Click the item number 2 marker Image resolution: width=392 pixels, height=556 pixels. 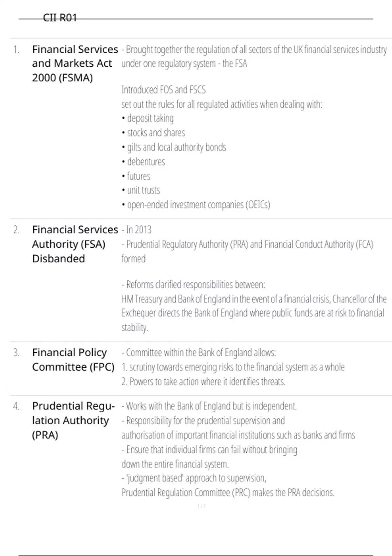tap(16, 230)
